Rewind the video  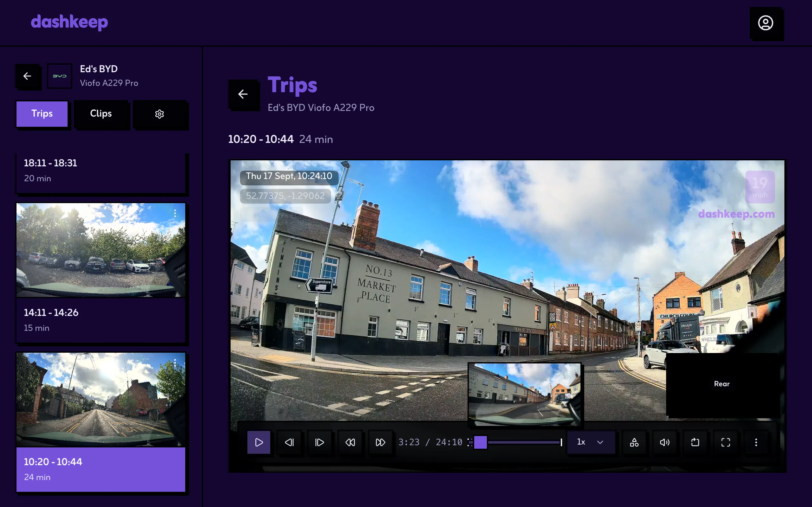click(x=350, y=442)
